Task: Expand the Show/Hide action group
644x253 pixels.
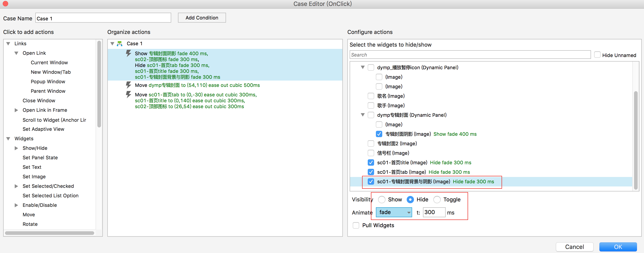Action: pyautogui.click(x=16, y=148)
